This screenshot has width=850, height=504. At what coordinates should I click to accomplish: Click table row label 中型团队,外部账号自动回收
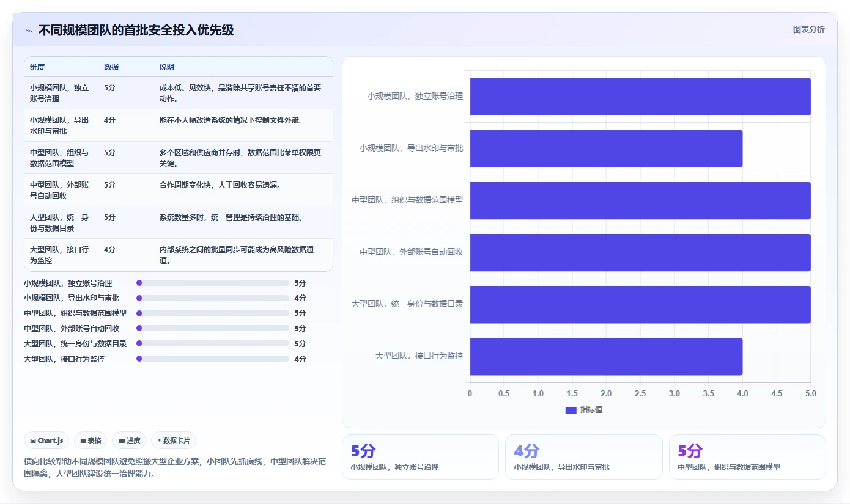click(x=59, y=190)
